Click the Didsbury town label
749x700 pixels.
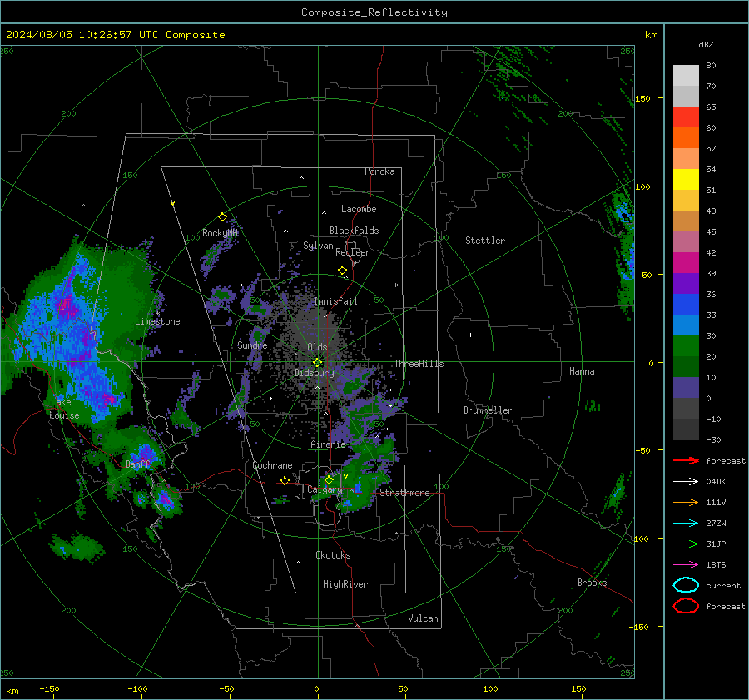pos(314,373)
